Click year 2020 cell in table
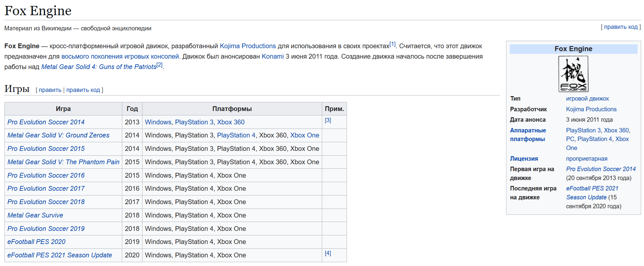 coord(132,255)
